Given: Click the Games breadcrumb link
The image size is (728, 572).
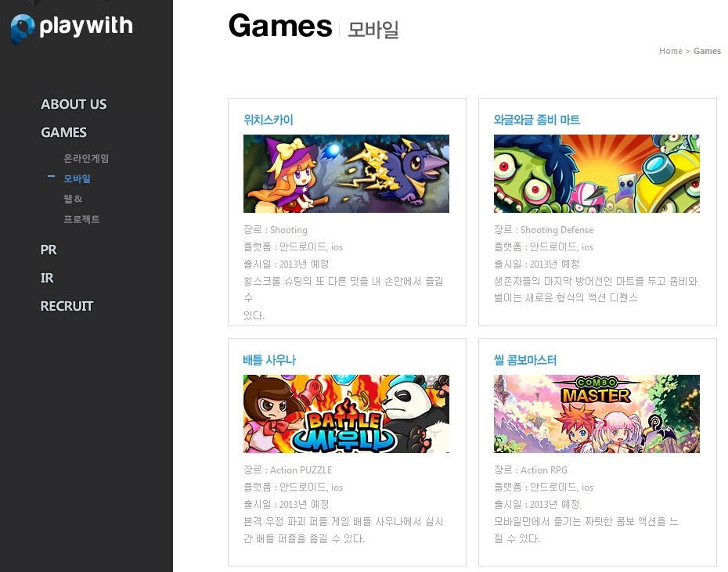Looking at the screenshot, I should coord(707,51).
